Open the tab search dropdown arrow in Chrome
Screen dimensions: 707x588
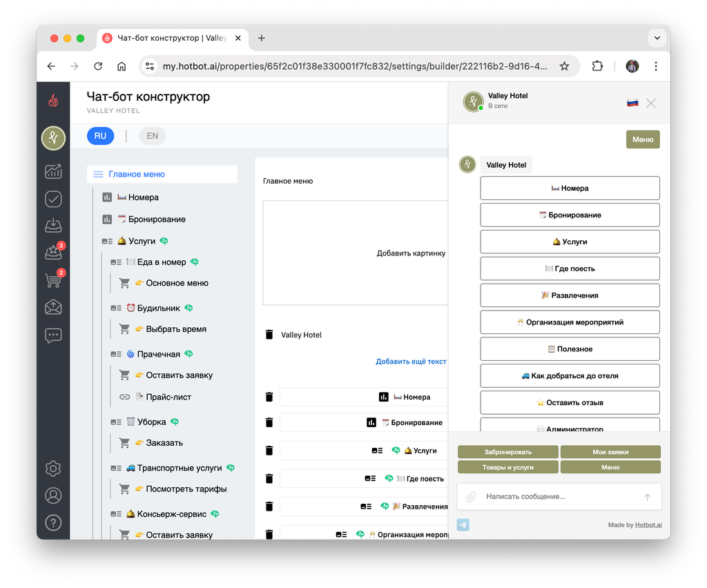point(657,38)
